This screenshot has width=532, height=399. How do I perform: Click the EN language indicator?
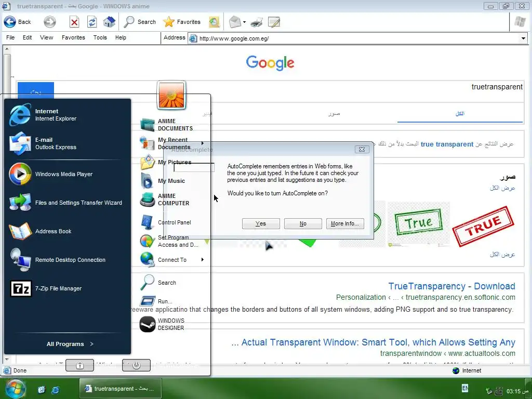click(x=465, y=388)
